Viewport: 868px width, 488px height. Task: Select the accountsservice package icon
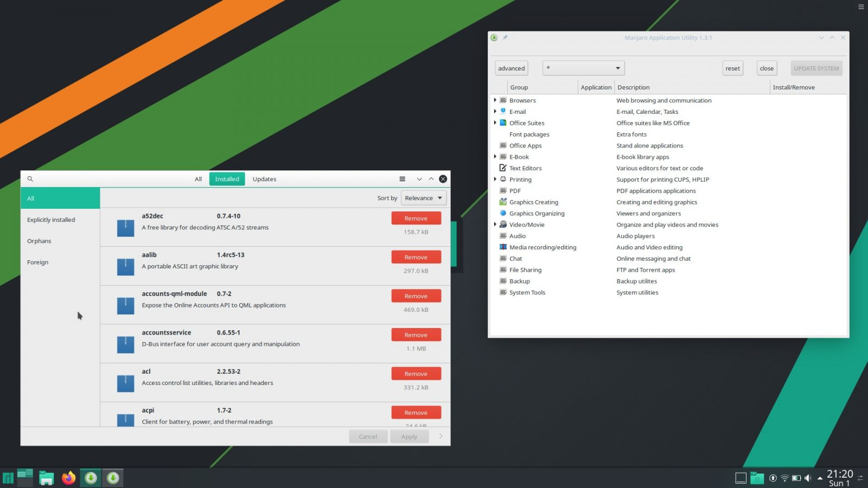click(126, 344)
